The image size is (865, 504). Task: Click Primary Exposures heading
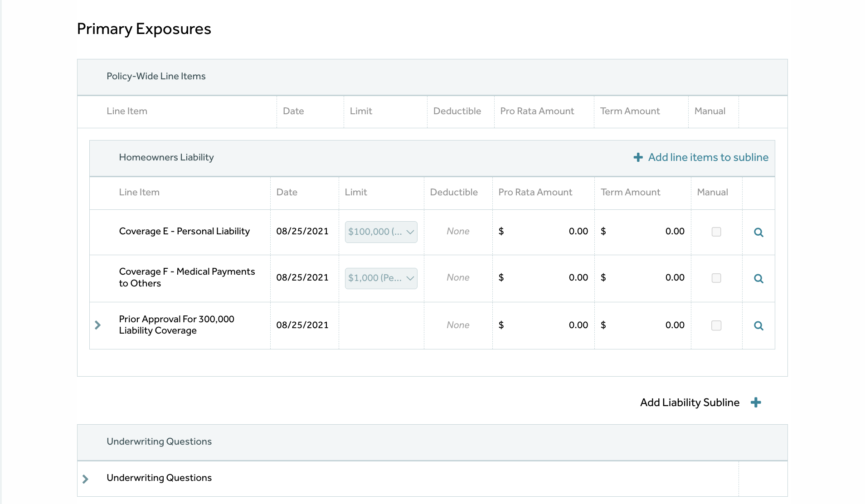coord(144,29)
